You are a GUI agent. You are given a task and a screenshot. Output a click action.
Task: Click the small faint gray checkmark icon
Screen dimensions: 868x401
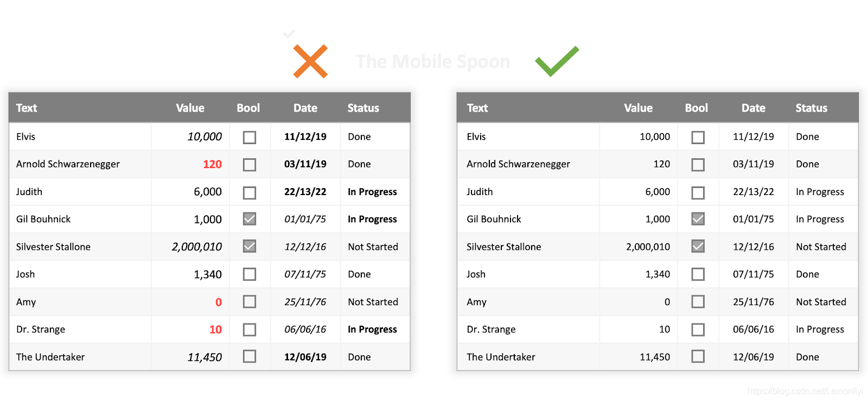289,34
